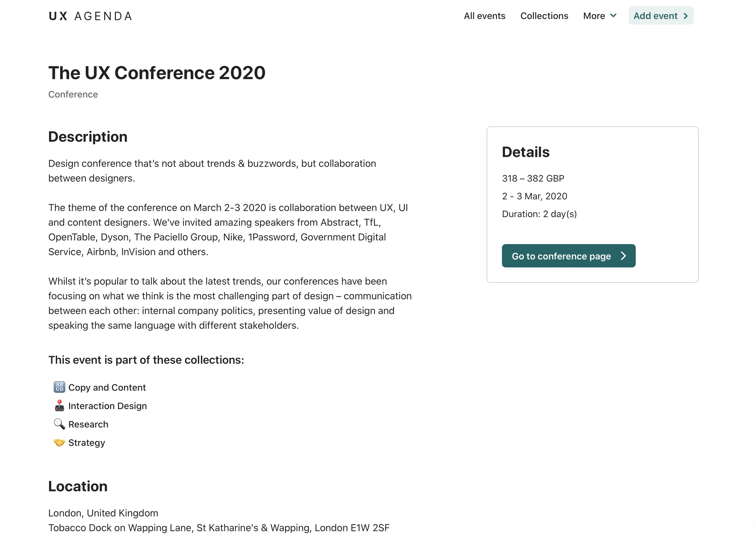Open the Interaction Design collection
The height and width of the screenshot is (552, 756).
(108, 406)
